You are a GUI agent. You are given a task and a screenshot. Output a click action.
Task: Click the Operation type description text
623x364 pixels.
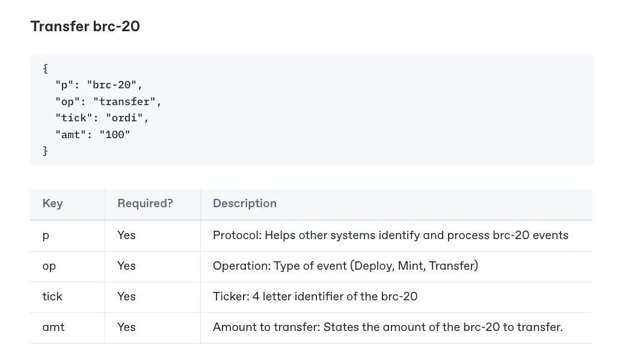pyautogui.click(x=345, y=266)
